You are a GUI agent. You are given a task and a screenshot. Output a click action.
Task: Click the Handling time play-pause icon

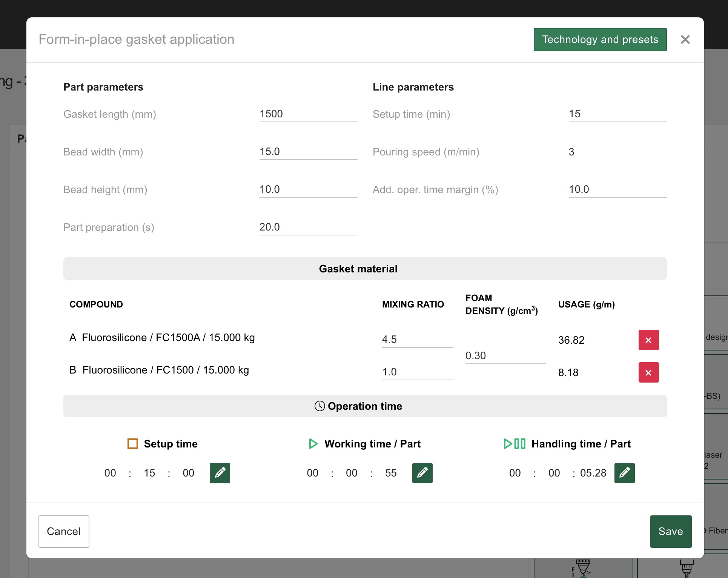point(515,444)
